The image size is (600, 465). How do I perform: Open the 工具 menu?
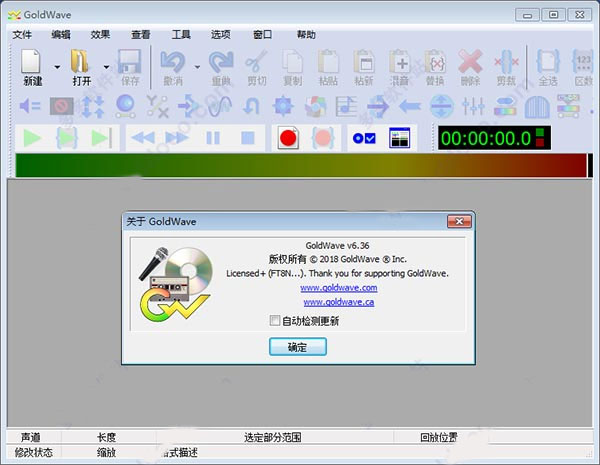pos(181,35)
